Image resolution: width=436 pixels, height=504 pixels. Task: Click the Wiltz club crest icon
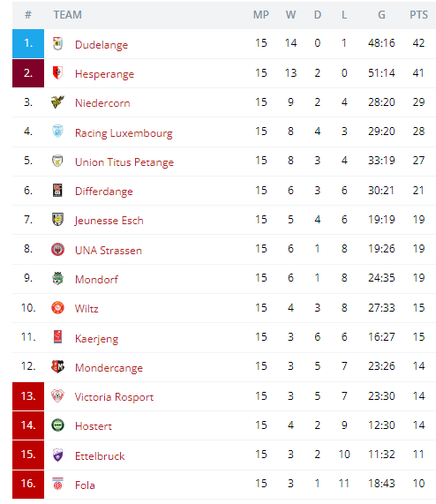(x=58, y=308)
